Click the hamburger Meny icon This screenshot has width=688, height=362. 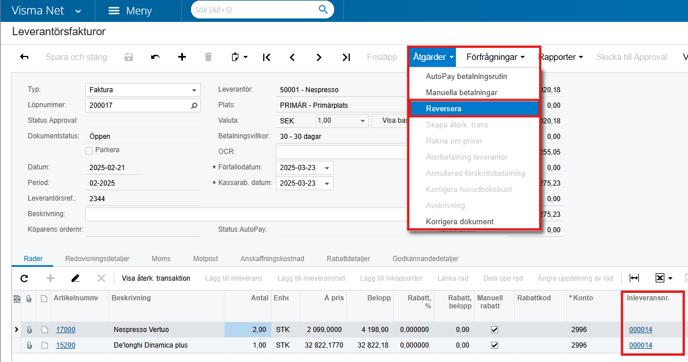[x=114, y=11]
